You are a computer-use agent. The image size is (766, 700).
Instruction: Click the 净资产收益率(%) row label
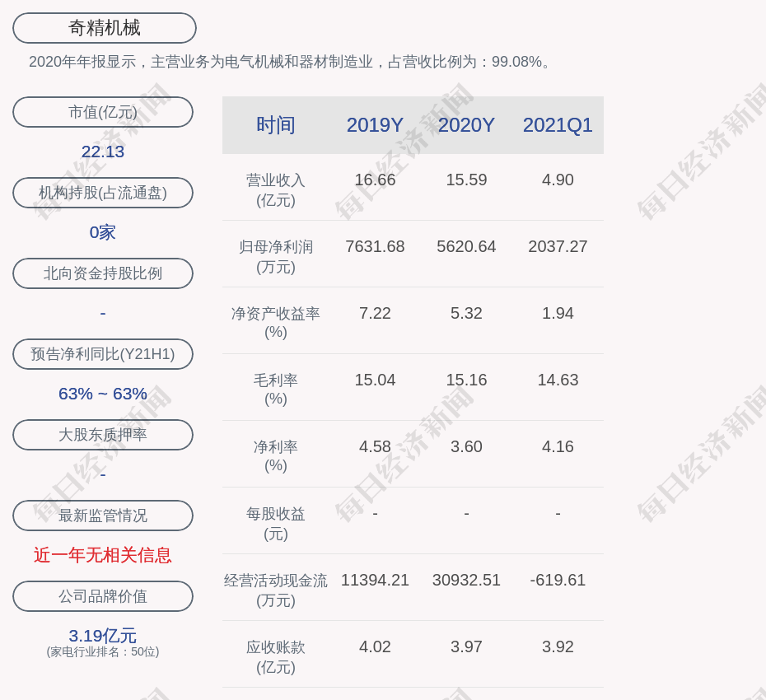[x=276, y=323]
